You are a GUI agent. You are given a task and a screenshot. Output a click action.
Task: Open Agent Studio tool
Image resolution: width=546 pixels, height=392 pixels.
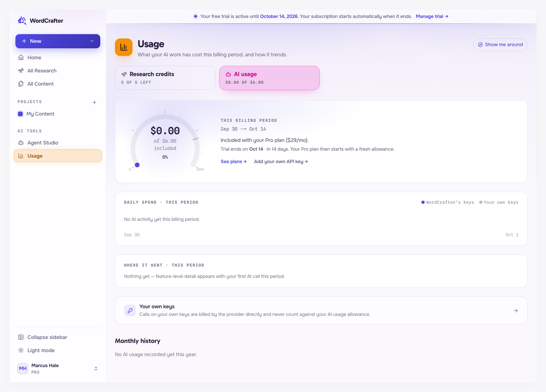58,143
